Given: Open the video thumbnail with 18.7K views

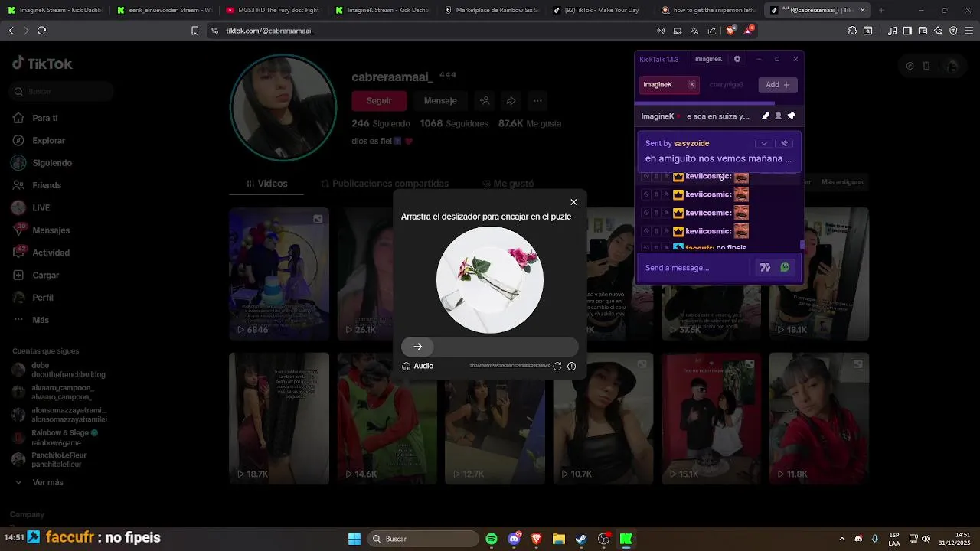Looking at the screenshot, I should 279,419.
